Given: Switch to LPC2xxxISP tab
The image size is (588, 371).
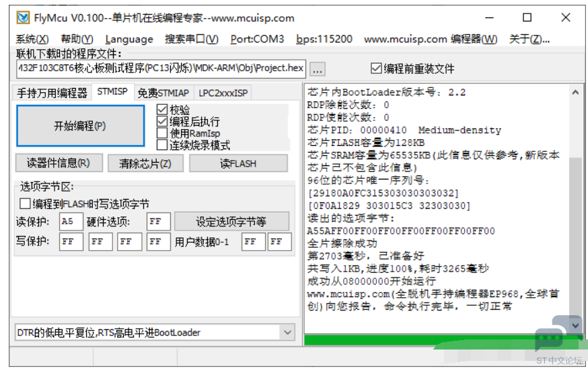Looking at the screenshot, I should pyautogui.click(x=223, y=93).
